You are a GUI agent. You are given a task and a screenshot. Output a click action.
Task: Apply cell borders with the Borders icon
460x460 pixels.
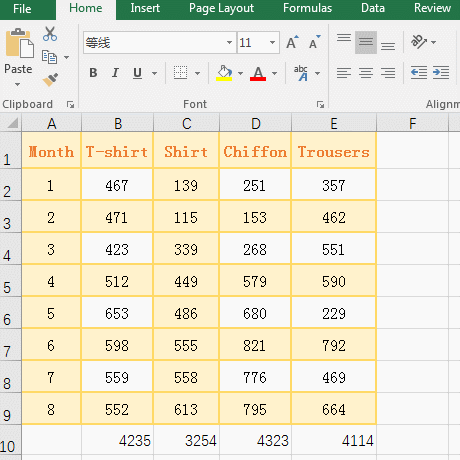point(180,73)
